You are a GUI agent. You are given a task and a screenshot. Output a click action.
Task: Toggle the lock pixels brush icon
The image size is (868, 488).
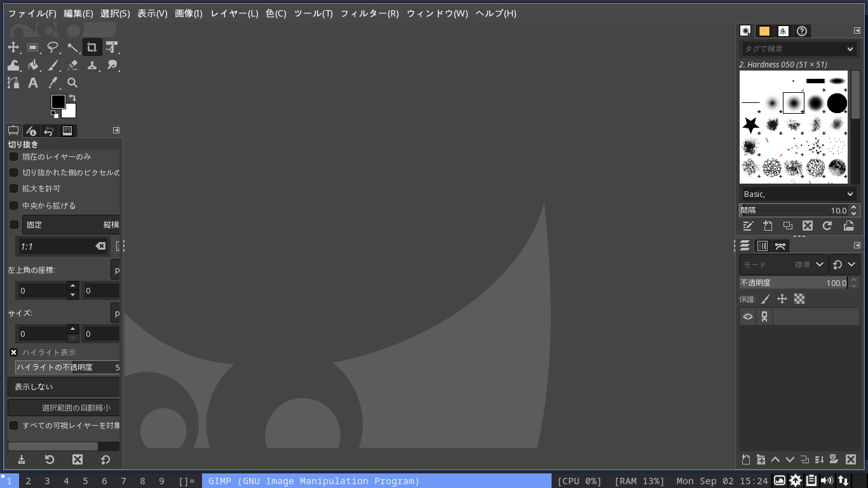click(766, 299)
